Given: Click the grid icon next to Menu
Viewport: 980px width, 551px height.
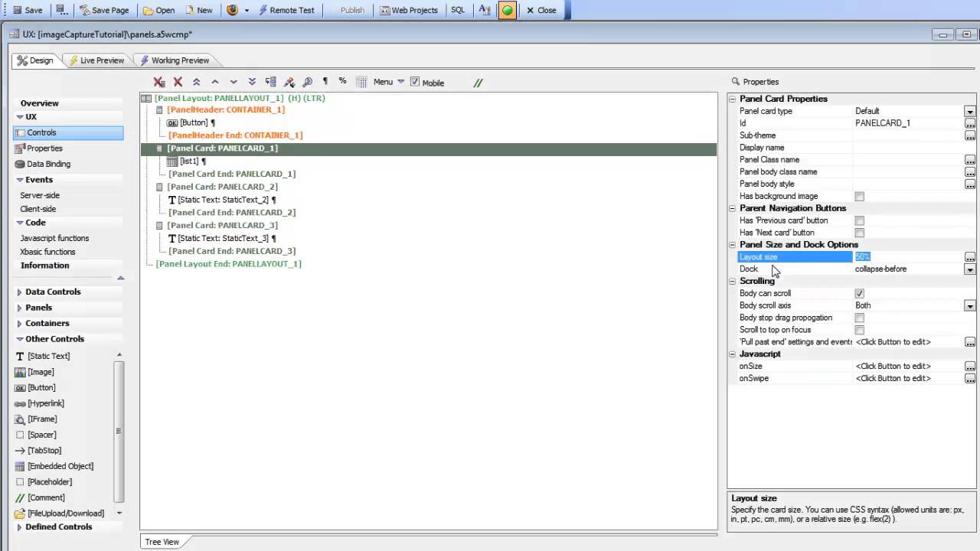Looking at the screenshot, I should pyautogui.click(x=361, y=82).
